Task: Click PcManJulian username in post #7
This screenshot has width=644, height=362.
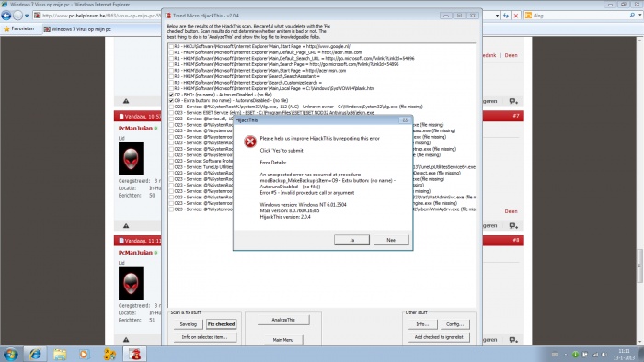Action: coord(135,128)
